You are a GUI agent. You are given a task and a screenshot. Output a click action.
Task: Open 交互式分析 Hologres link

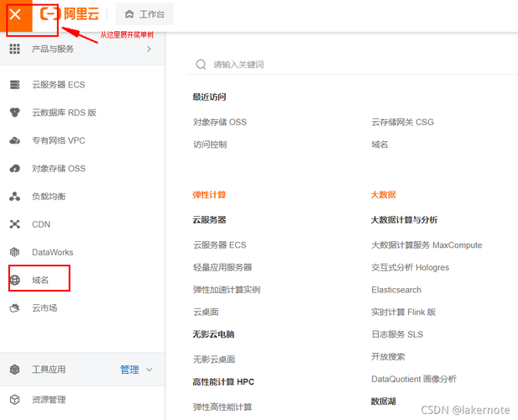pos(410,267)
